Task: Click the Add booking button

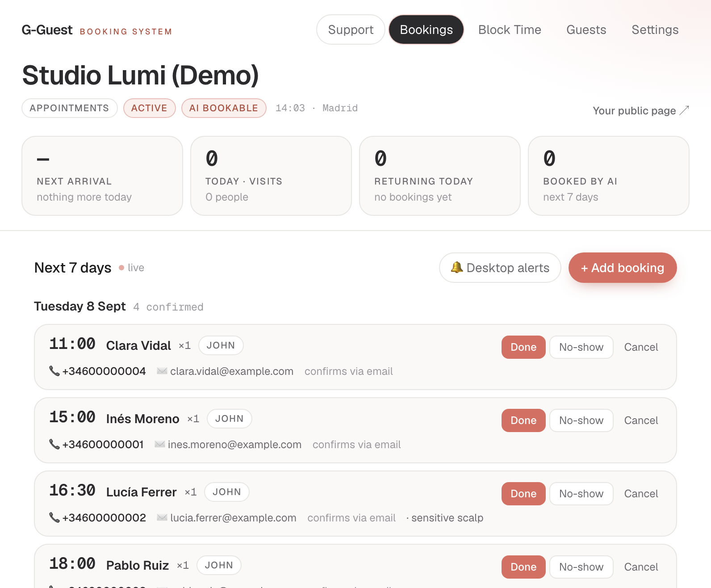Action: point(623,268)
